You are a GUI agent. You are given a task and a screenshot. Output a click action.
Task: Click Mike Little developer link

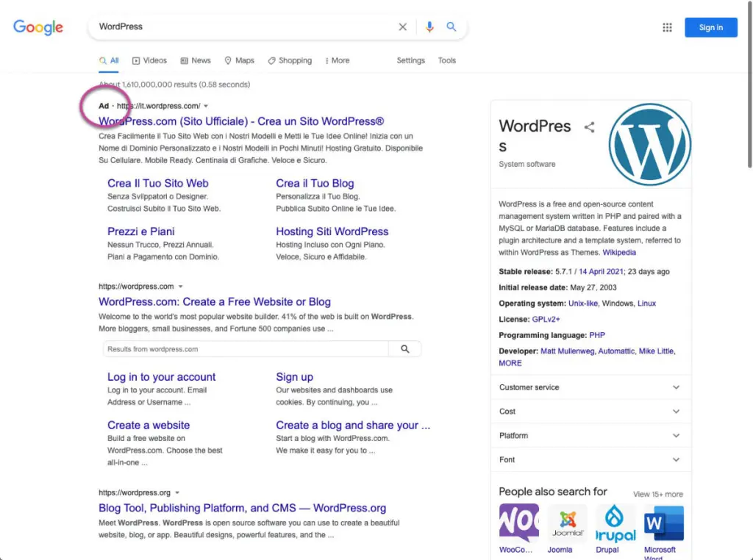tap(656, 351)
